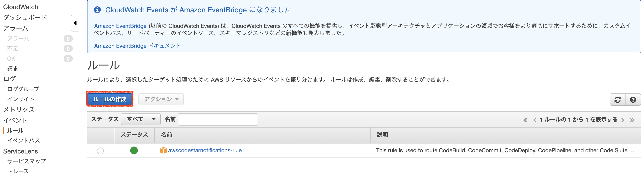Open the awscodestarnotifications-rule link
Image resolution: width=644 pixels, height=176 pixels.
[205, 150]
